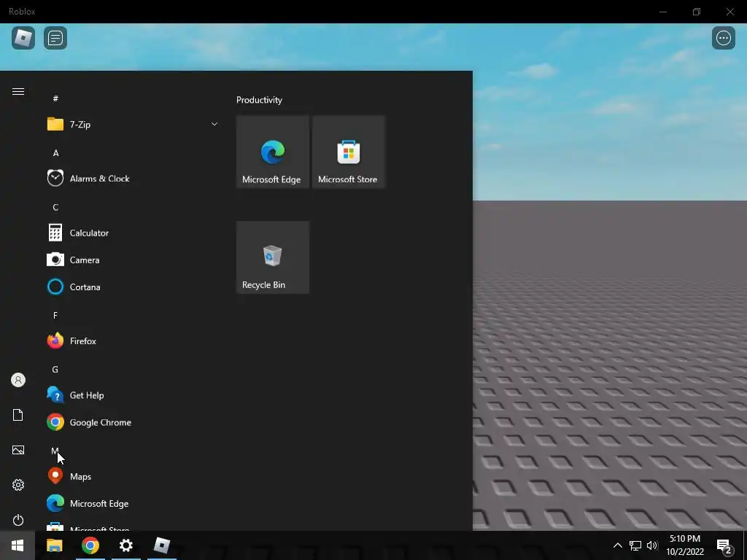Open the Recycle Bin tile
This screenshot has width=747, height=560.
click(273, 257)
